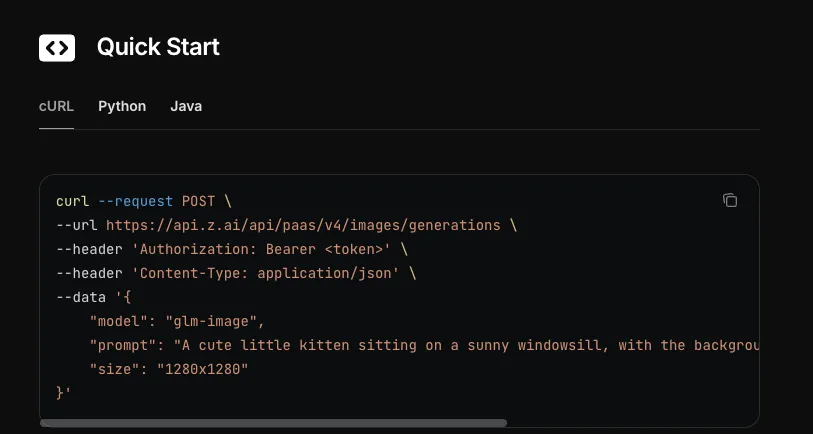Image resolution: width=813 pixels, height=434 pixels.
Task: Click the word curl in the first line
Action: pos(73,201)
